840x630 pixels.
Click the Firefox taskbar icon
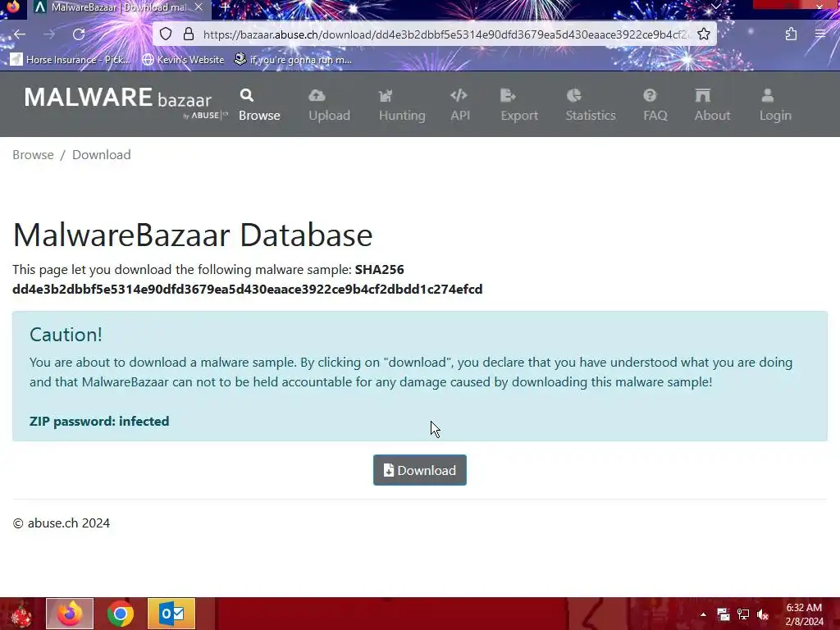(x=70, y=614)
